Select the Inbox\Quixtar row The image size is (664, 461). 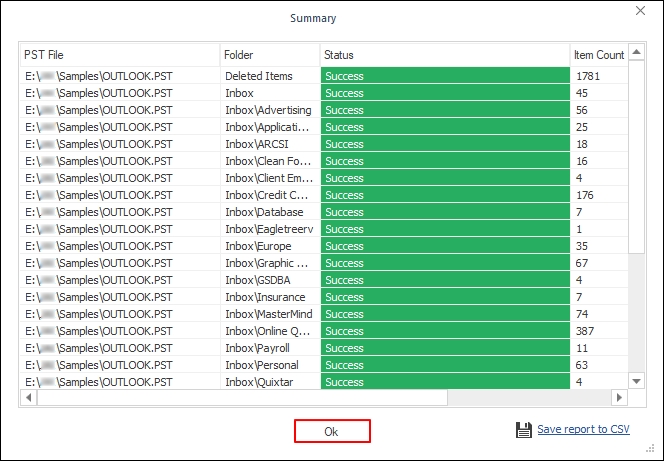tap(269, 382)
